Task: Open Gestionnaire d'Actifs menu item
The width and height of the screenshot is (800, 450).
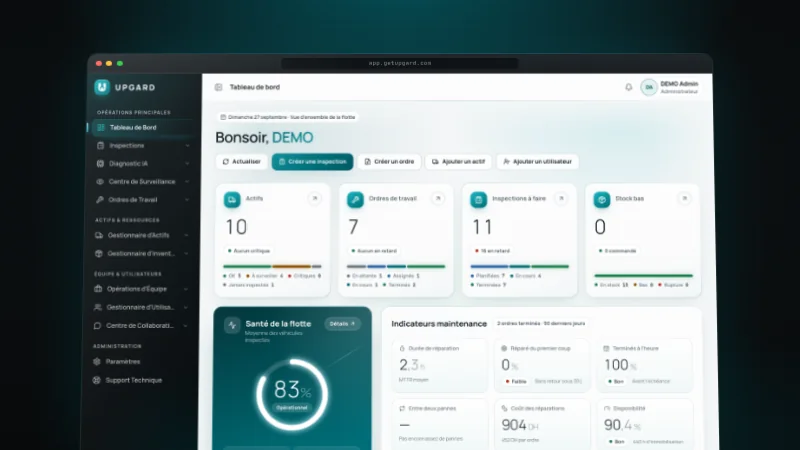Action: [x=141, y=236]
